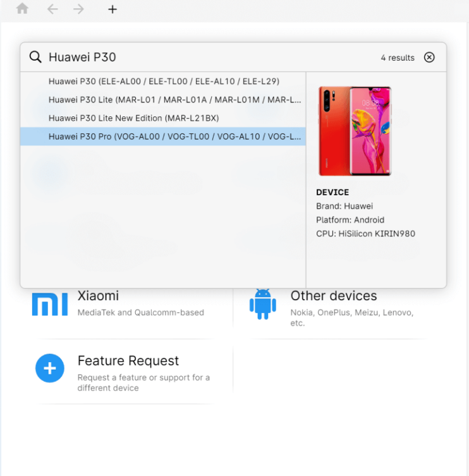
Task: Go to the Home icon
Action: pos(22,8)
